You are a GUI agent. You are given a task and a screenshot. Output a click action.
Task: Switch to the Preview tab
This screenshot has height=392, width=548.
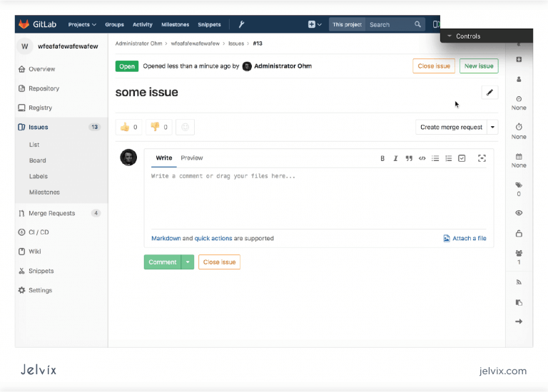tap(191, 158)
